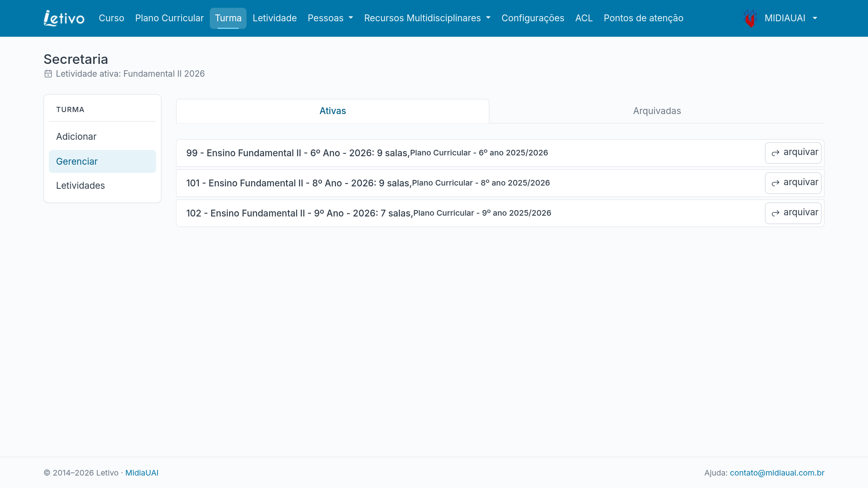Expand the Pessoas dropdown menu

pyautogui.click(x=330, y=18)
